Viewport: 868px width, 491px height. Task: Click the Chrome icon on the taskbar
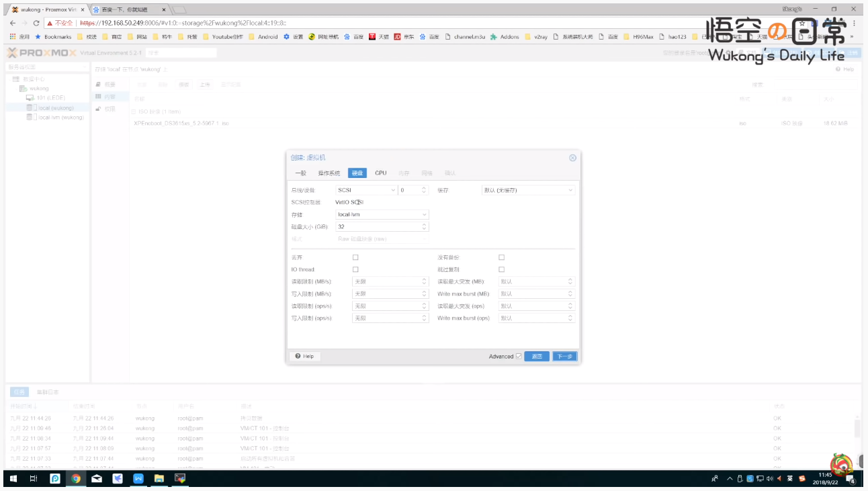coord(76,479)
